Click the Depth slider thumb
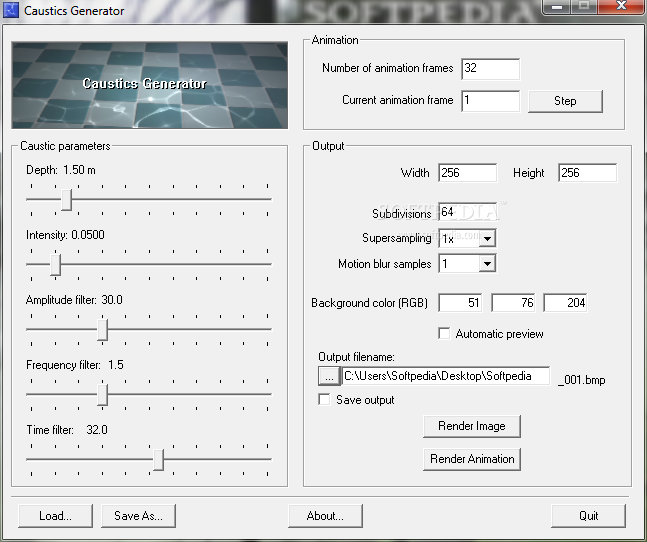This screenshot has width=647, height=542. (66, 200)
